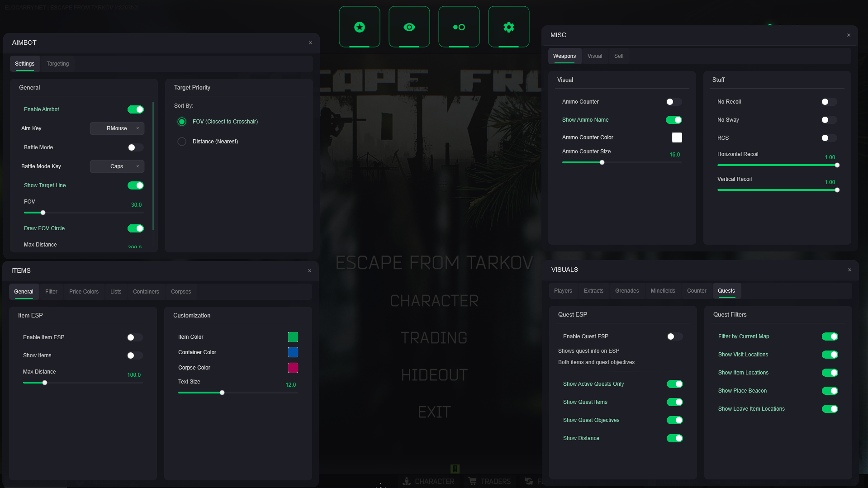Click the HIDEOUT menu option

click(434, 375)
